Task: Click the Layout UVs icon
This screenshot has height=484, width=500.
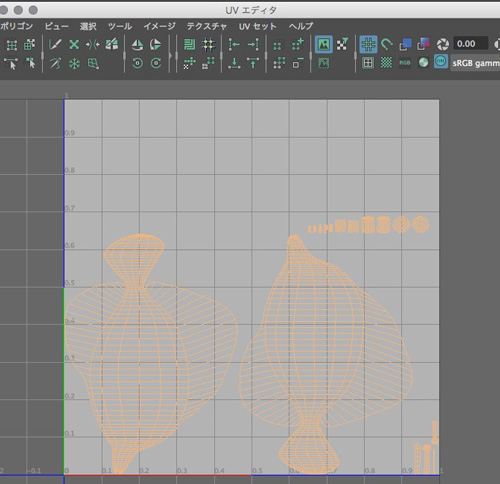Action: click(189, 44)
